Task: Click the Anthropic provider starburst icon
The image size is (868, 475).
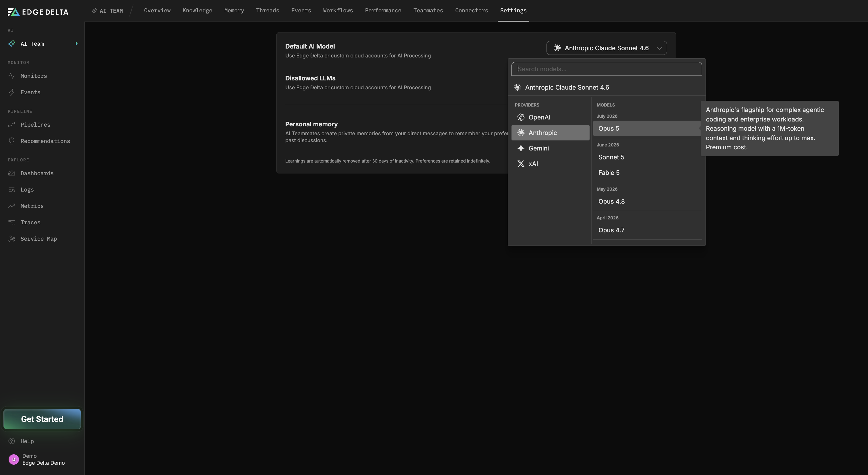Action: pos(521,133)
